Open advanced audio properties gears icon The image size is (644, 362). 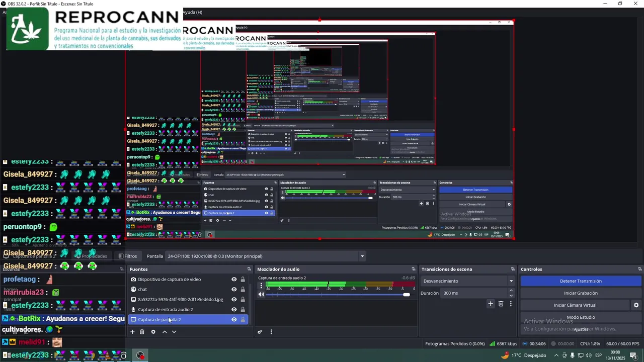pos(260,332)
